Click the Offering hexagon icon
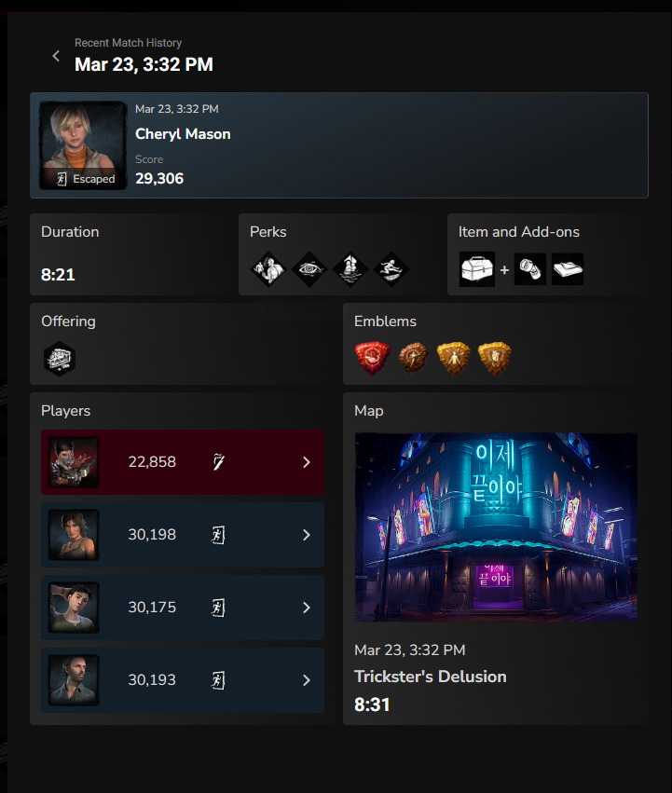The image size is (672, 793). pos(60,359)
